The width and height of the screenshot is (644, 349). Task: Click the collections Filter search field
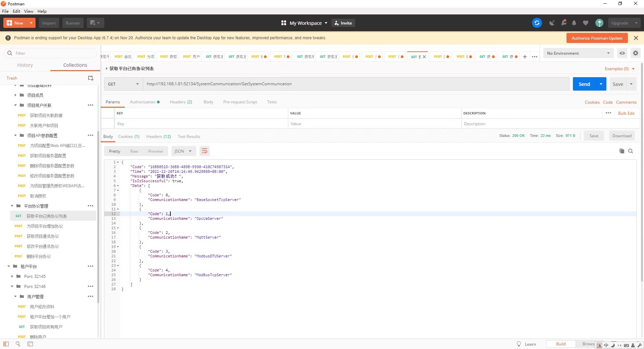point(50,53)
